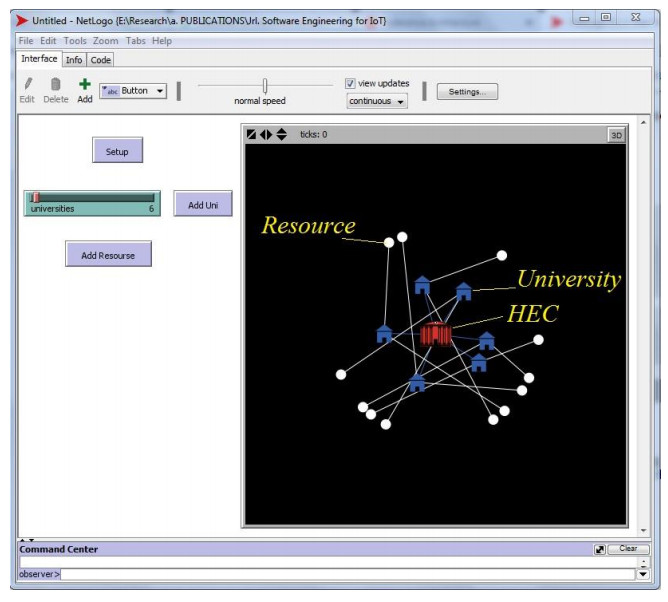Click the red HEC building in the view
This screenshot has height=602, width=668.
coord(436,333)
